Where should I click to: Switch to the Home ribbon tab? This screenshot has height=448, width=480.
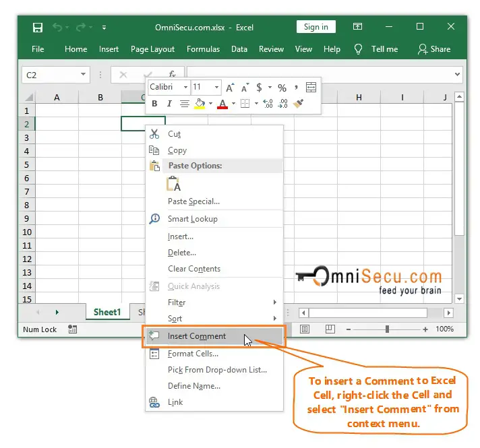point(76,49)
